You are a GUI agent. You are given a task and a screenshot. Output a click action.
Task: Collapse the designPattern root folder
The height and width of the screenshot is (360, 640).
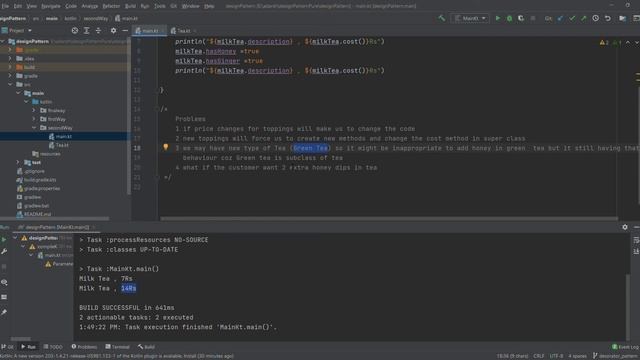pyautogui.click(x=3, y=41)
